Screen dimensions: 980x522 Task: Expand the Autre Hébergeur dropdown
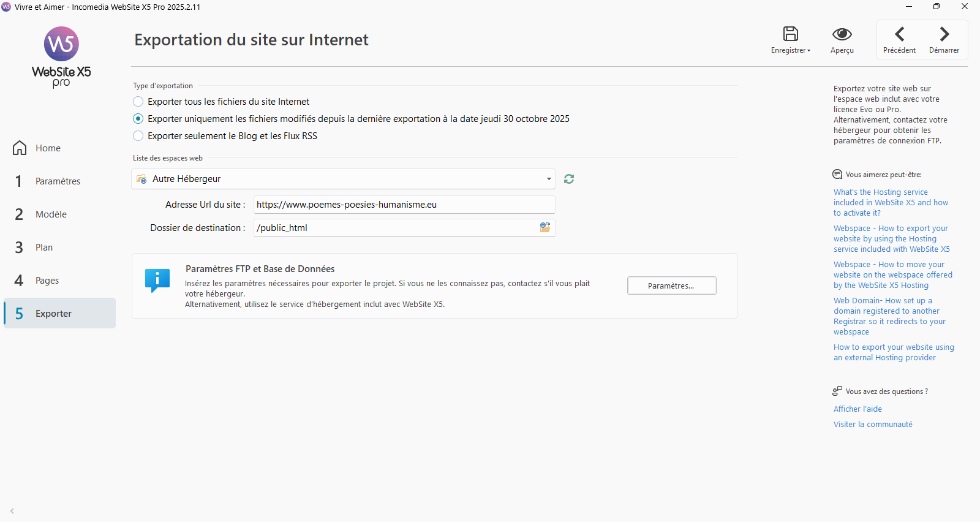pyautogui.click(x=548, y=179)
